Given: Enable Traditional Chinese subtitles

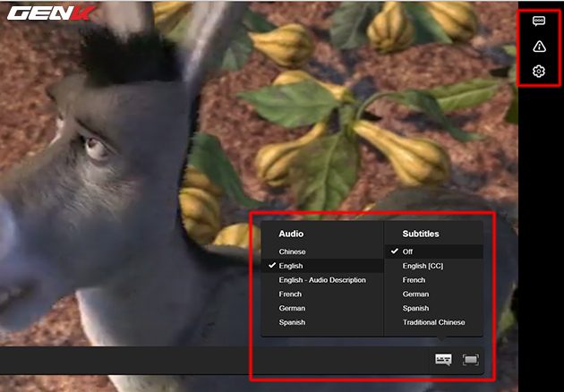Looking at the screenshot, I should (x=434, y=322).
